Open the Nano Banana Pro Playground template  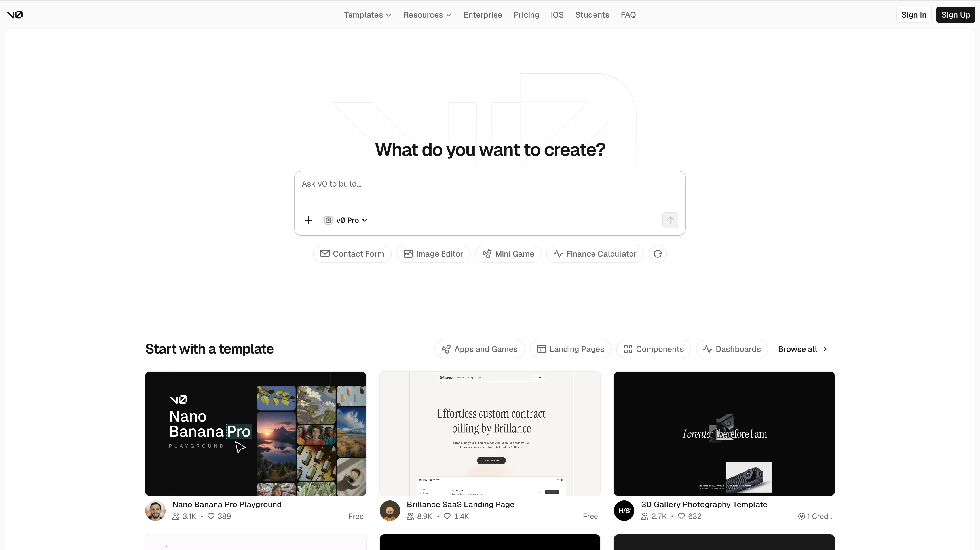tap(255, 433)
